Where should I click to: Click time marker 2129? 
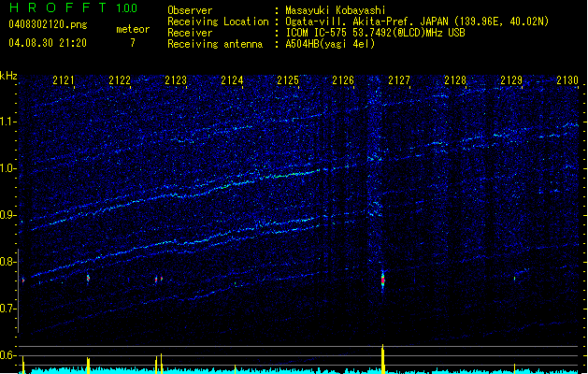pos(511,79)
